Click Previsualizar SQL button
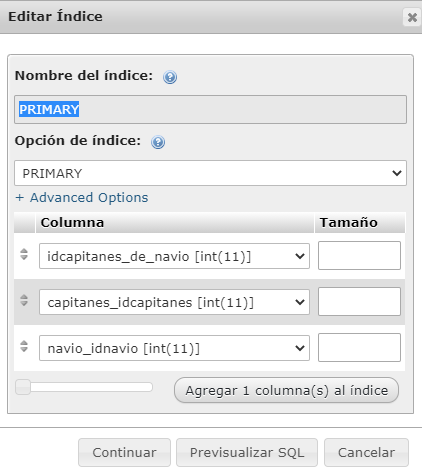The width and height of the screenshot is (422, 473). click(x=247, y=453)
